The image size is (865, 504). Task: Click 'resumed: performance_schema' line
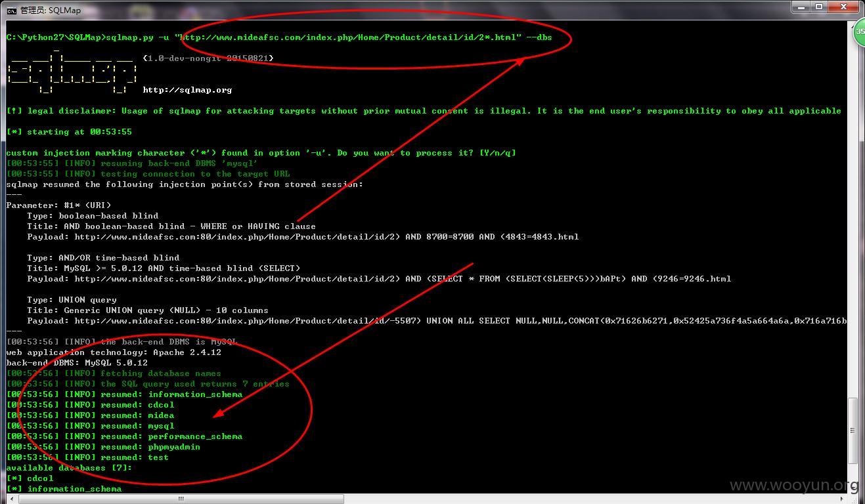[124, 436]
